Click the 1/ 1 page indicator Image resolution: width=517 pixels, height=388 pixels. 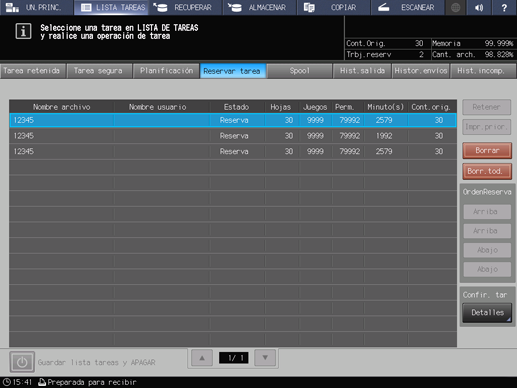tap(234, 358)
